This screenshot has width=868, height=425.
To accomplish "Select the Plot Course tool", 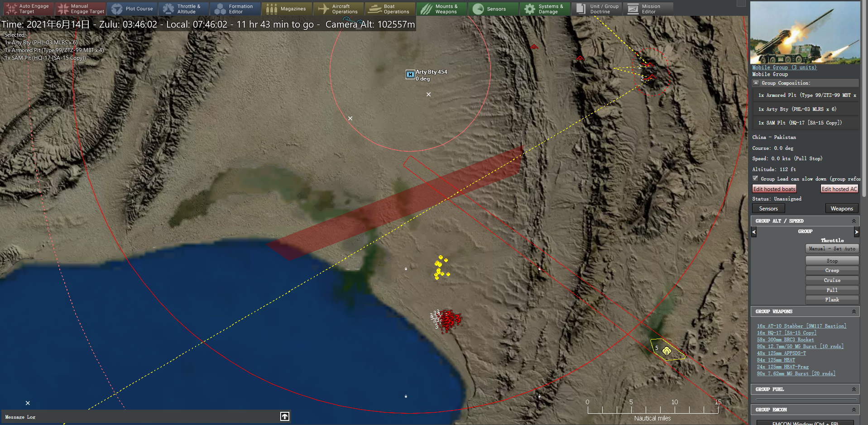I will (133, 9).
